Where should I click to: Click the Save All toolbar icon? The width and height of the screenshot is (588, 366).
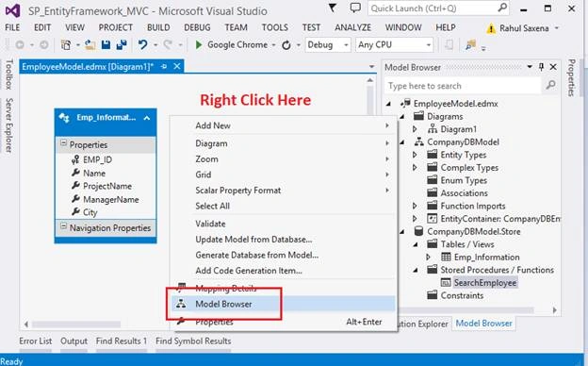coord(122,45)
